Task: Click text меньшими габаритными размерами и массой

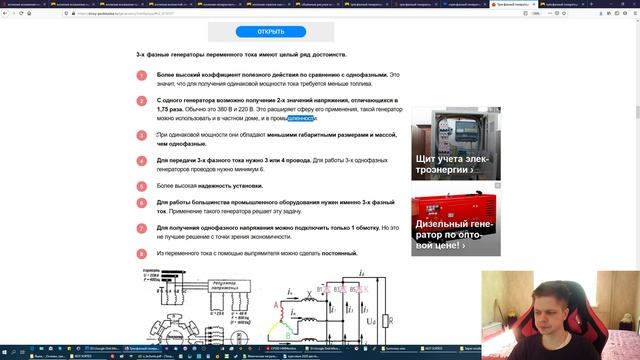Action: pos(331,135)
